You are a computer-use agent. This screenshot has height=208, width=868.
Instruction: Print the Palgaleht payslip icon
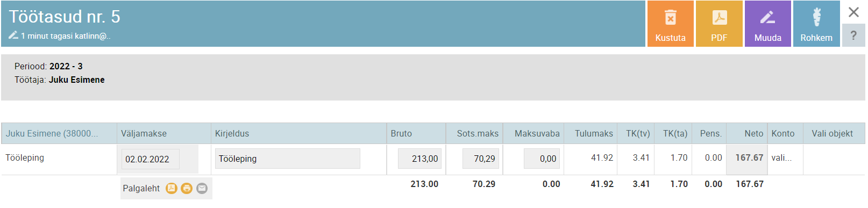[x=187, y=188]
